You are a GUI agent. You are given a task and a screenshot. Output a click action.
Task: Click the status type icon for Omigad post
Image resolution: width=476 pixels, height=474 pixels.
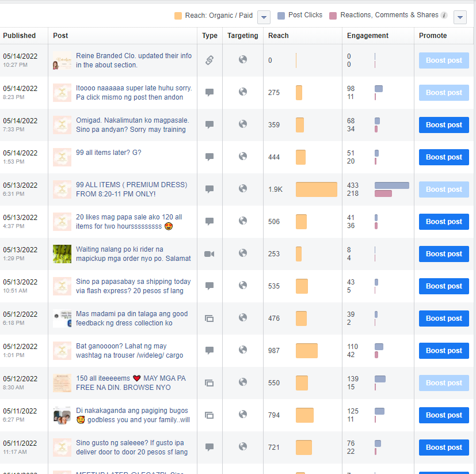tap(210, 124)
